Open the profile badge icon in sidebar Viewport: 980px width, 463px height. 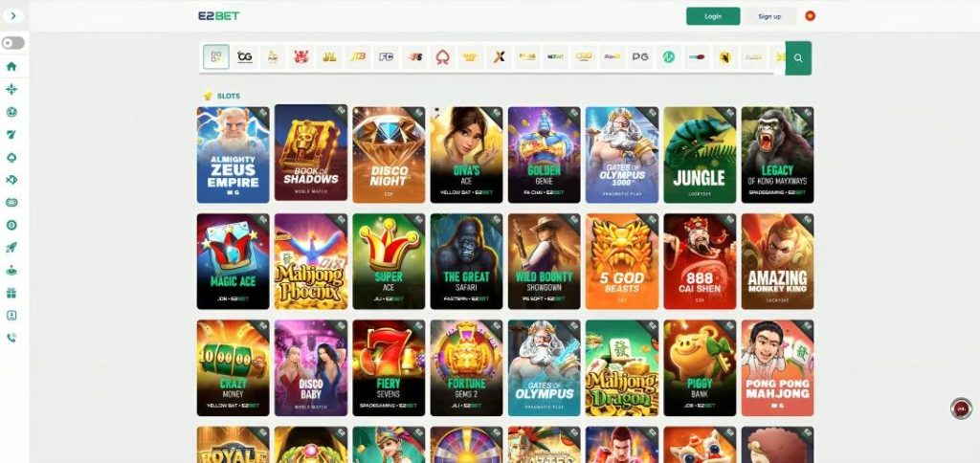click(x=11, y=315)
